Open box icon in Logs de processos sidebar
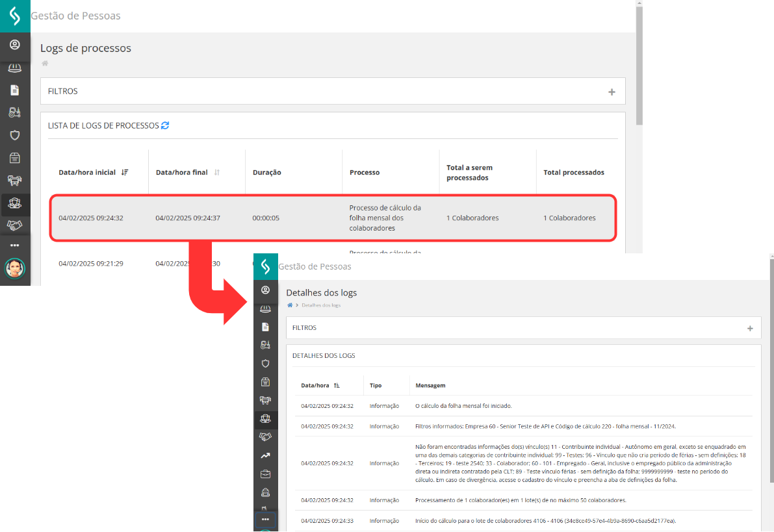 pos(15,158)
